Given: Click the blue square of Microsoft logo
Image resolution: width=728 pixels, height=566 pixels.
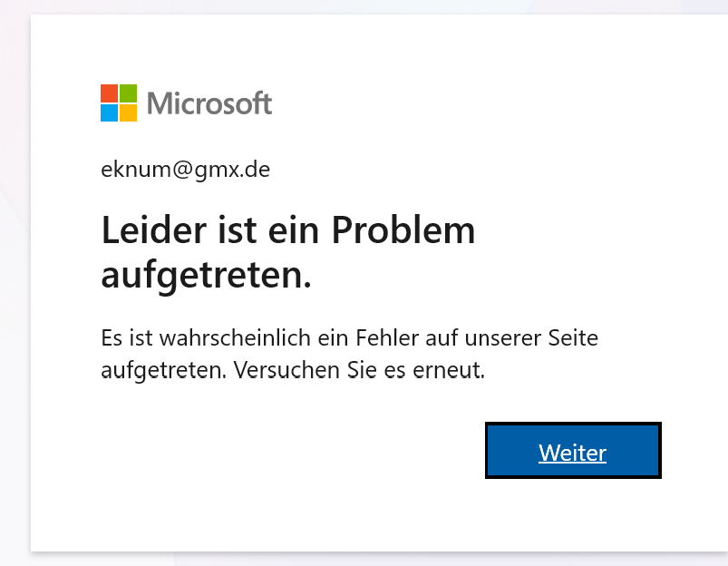Looking at the screenshot, I should 109,112.
